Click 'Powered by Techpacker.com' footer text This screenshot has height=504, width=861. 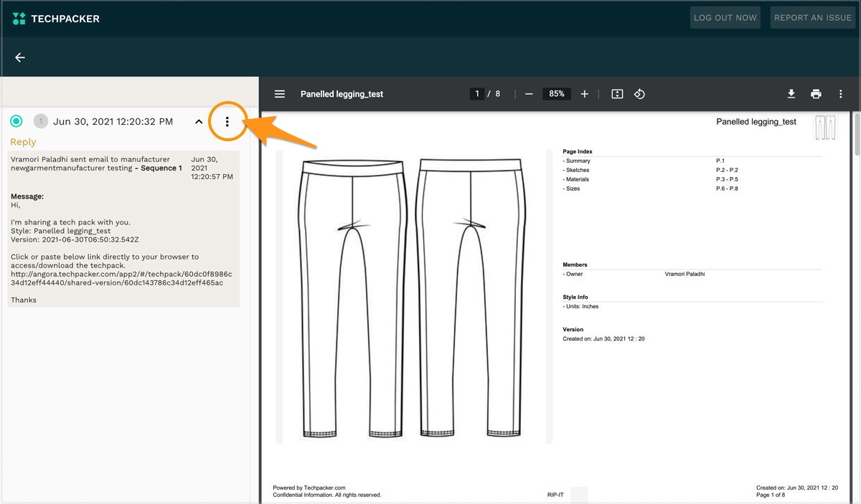[309, 488]
